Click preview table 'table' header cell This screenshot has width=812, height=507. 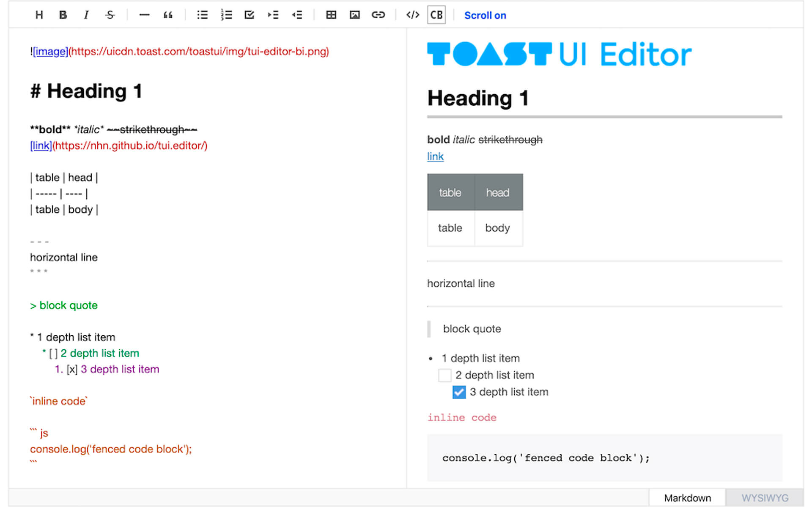451,192
